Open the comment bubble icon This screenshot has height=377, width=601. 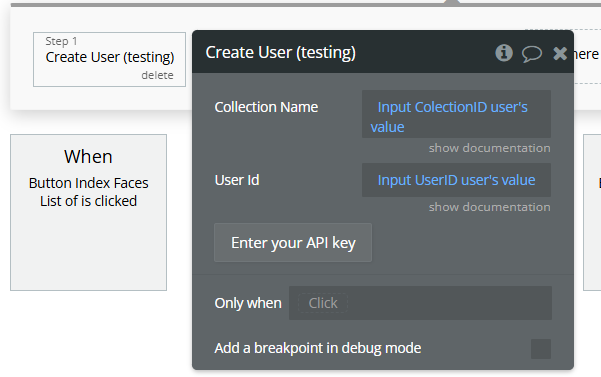click(532, 54)
